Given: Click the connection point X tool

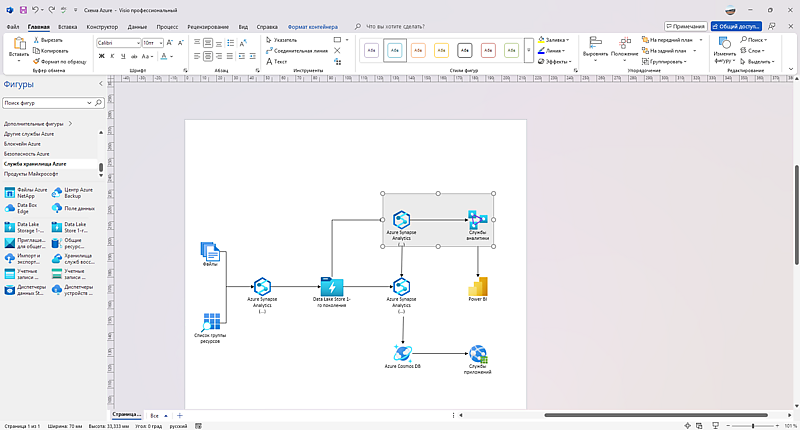Looking at the screenshot, I should coord(337,50).
